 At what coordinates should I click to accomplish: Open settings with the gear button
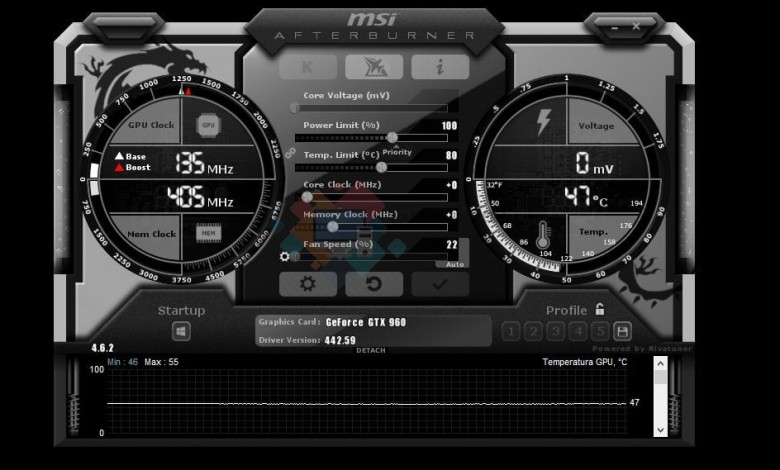coord(307,284)
